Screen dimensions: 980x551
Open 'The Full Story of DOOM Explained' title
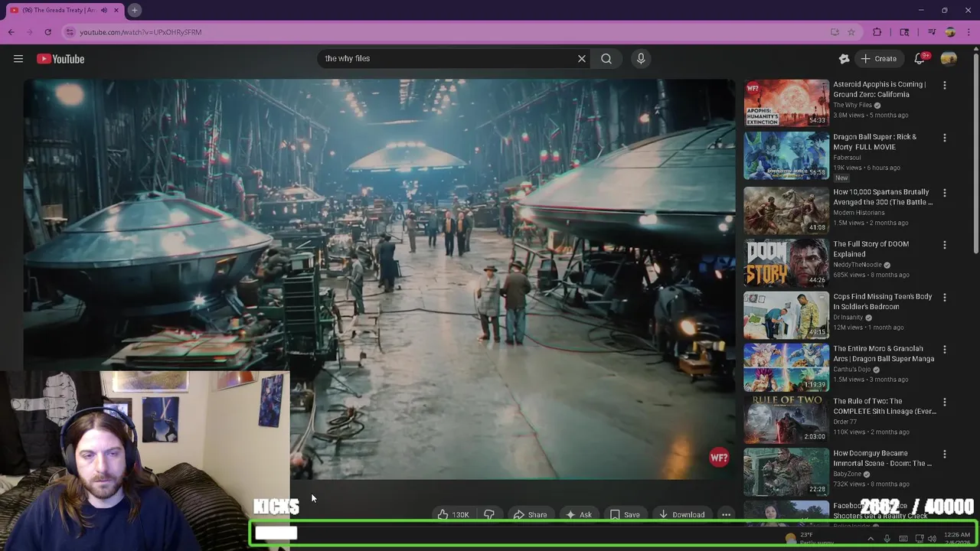871,249
